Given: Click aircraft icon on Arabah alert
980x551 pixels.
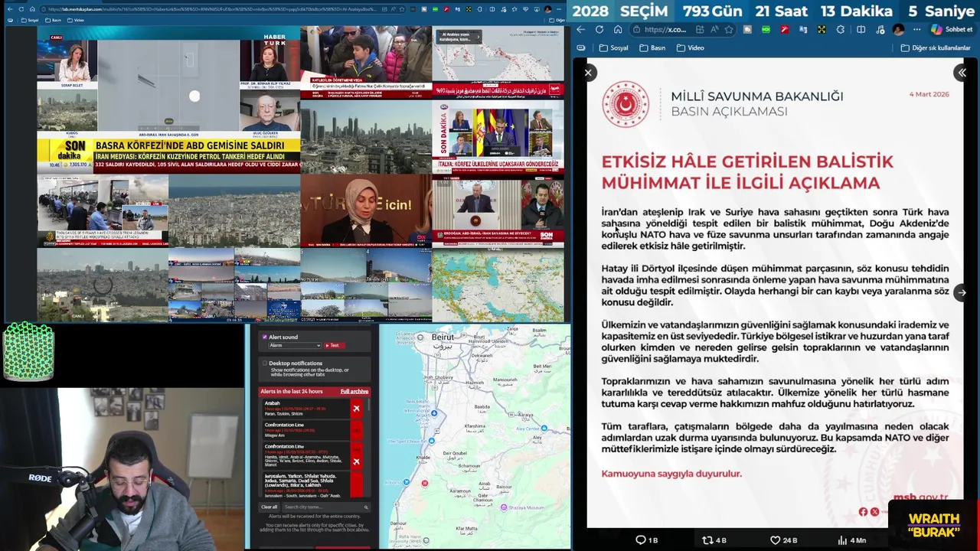Looking at the screenshot, I should tap(356, 409).
